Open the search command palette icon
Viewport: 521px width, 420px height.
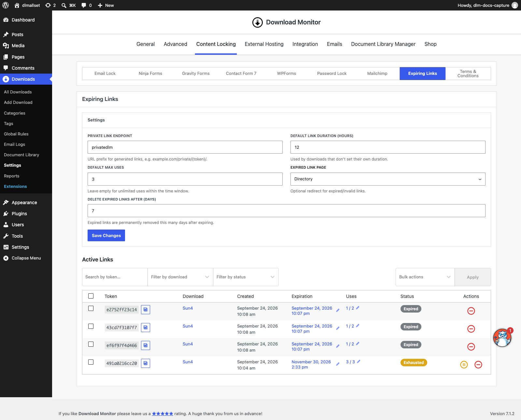click(x=64, y=5)
